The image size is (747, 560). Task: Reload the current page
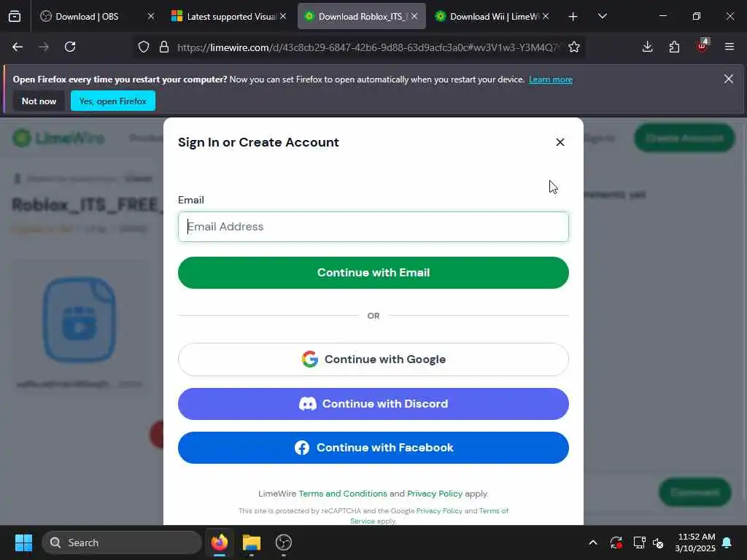[x=70, y=47]
